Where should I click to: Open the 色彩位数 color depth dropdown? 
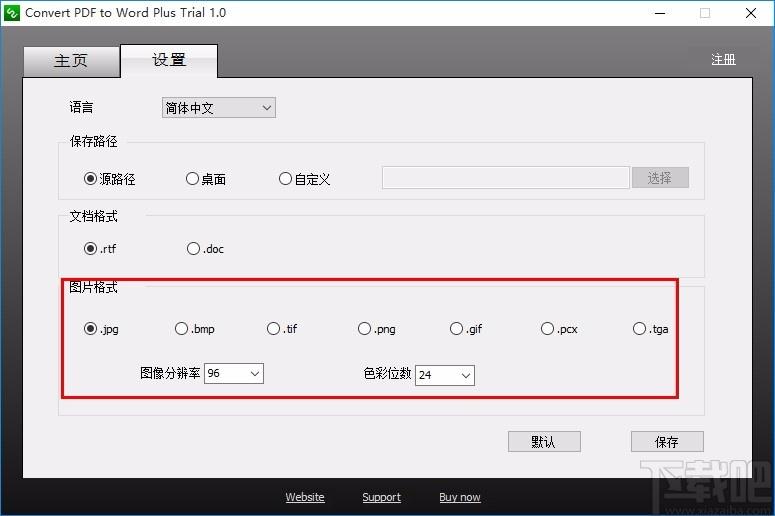coord(445,375)
